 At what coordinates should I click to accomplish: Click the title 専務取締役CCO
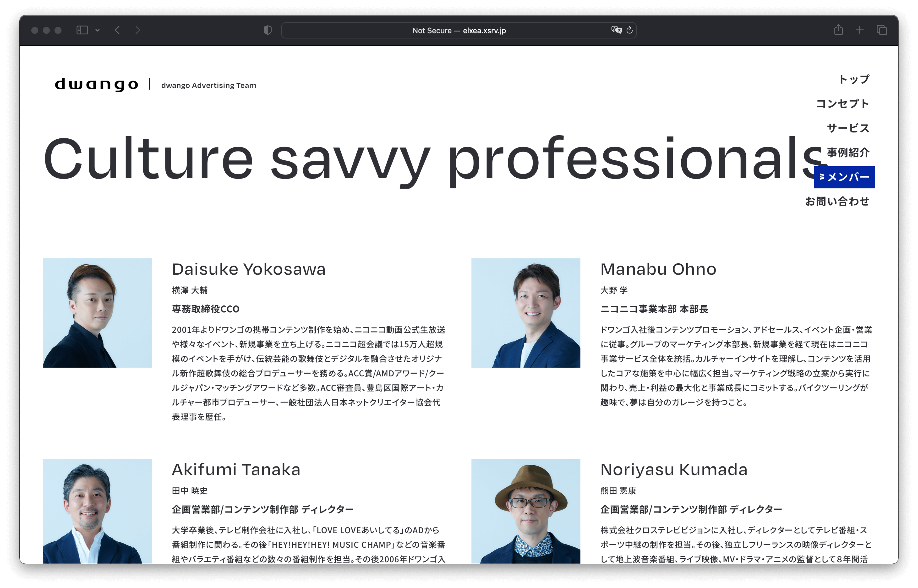[x=205, y=309]
